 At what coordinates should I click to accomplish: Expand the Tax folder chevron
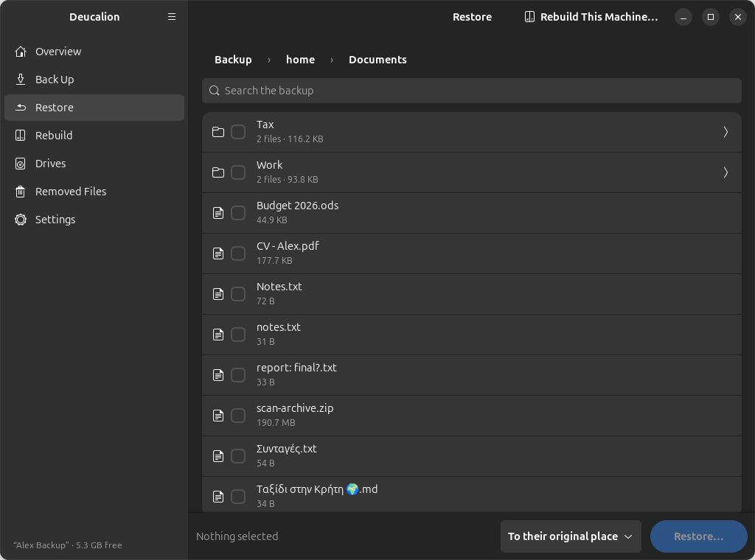[726, 132]
